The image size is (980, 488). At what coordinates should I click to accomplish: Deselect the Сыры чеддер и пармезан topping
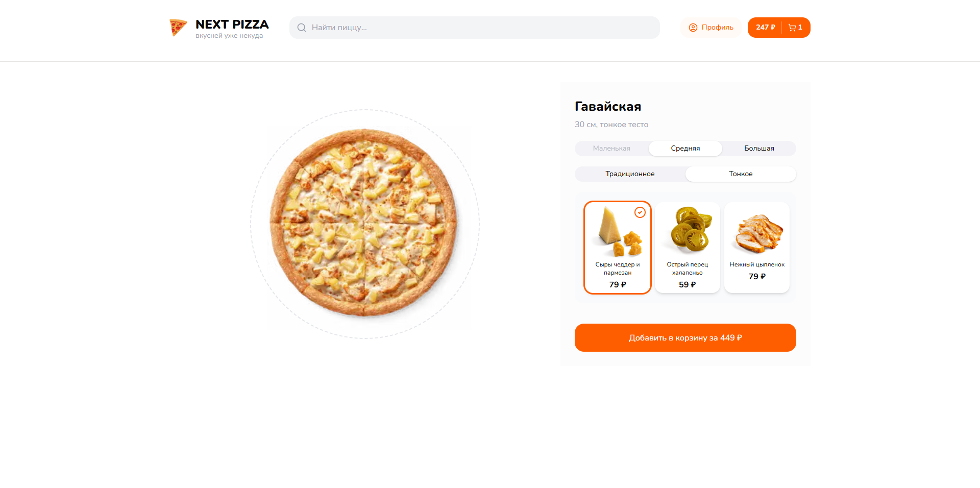point(617,248)
